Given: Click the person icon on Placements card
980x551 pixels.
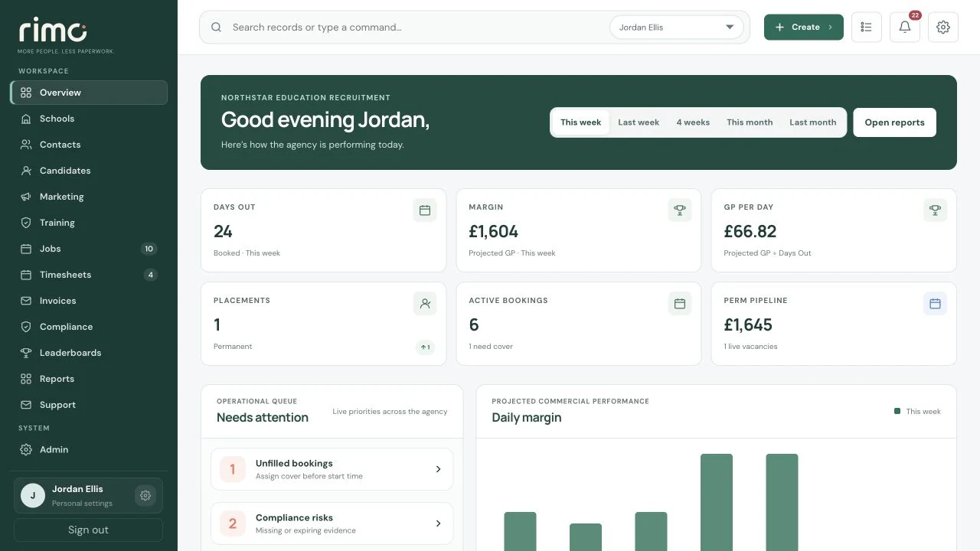Looking at the screenshot, I should pos(425,303).
